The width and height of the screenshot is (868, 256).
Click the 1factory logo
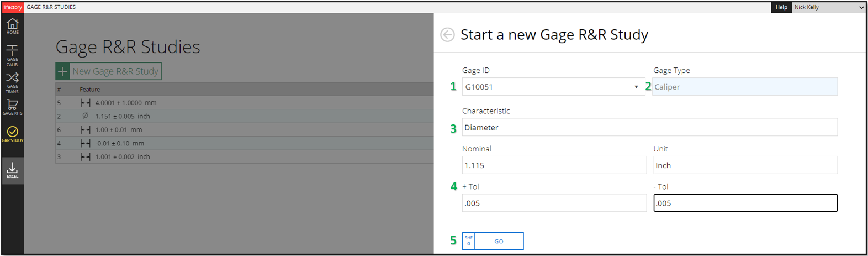pos(13,7)
